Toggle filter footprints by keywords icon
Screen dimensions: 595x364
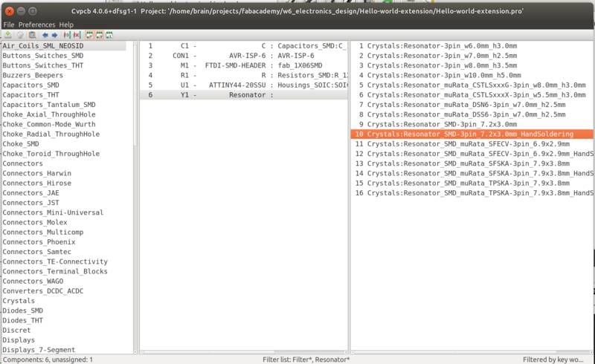pyautogui.click(x=89, y=35)
